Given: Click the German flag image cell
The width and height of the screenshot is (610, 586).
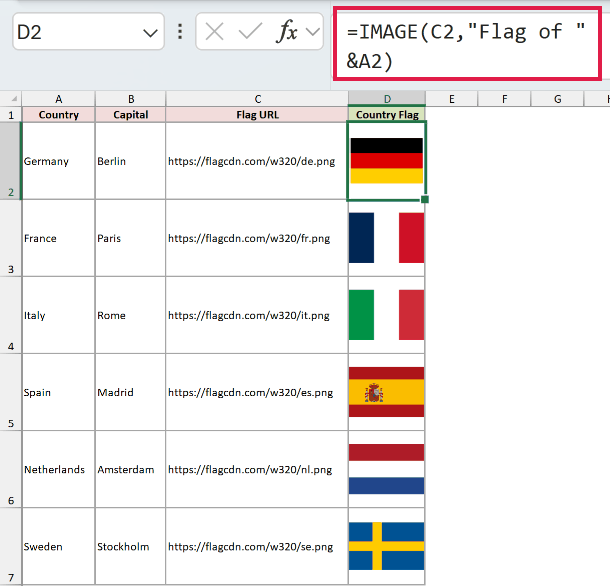Looking at the screenshot, I should point(387,161).
